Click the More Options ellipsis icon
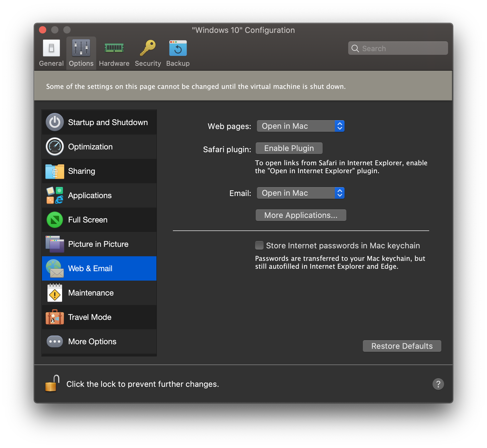The width and height of the screenshot is (487, 448). [x=55, y=341]
